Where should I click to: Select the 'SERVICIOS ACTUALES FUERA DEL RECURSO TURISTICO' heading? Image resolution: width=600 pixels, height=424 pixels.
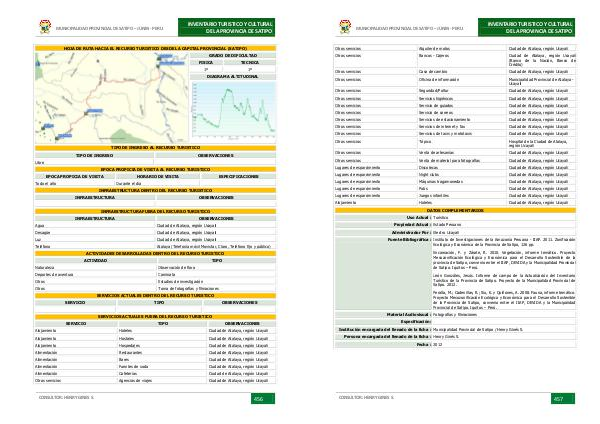[x=155, y=316]
